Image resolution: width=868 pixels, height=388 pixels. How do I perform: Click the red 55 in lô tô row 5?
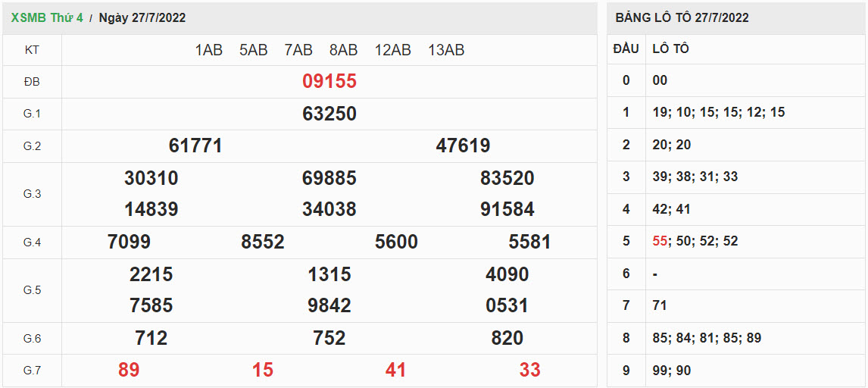click(660, 241)
